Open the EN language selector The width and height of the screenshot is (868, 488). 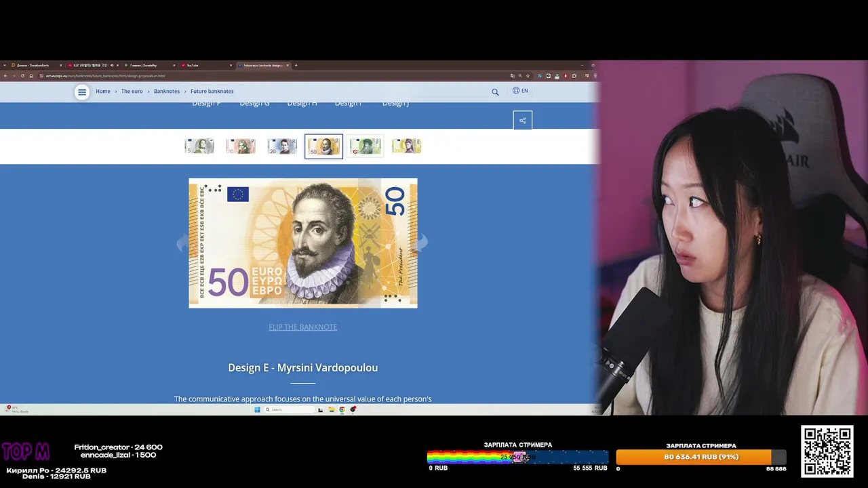[520, 91]
